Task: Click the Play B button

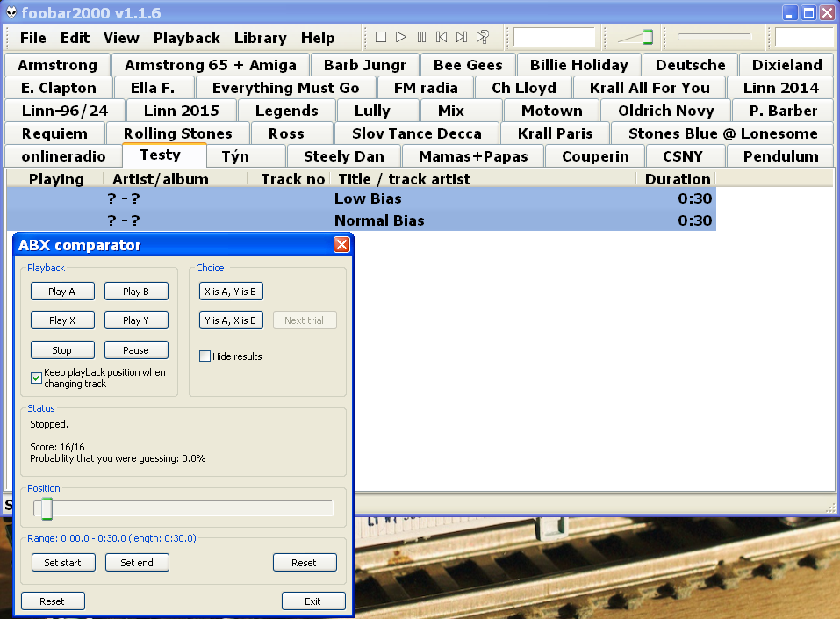Action: point(136,291)
